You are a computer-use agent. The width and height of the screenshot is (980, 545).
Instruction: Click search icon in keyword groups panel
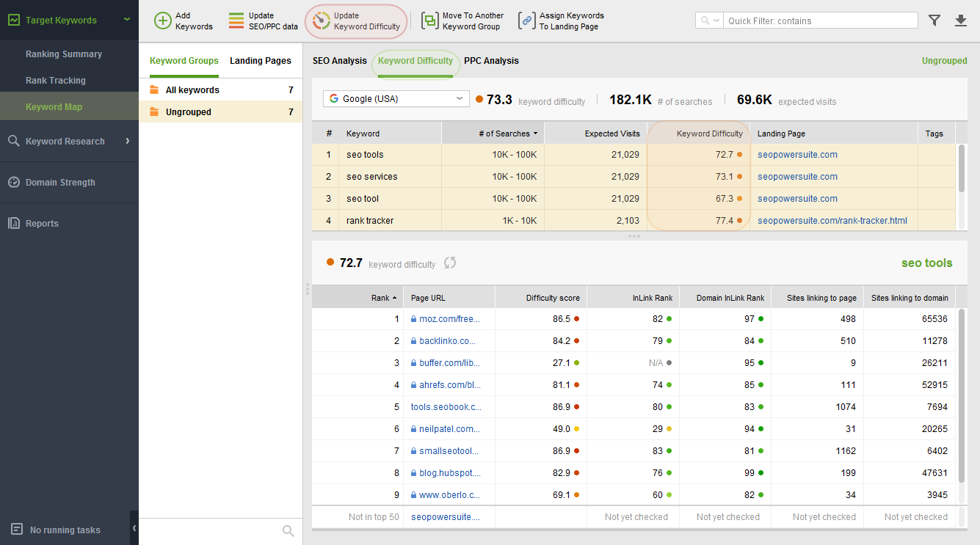coord(288,531)
